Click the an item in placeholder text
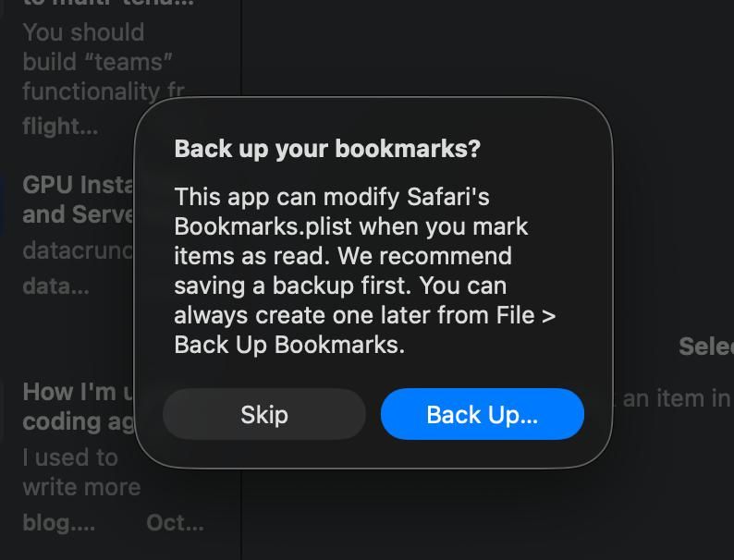Image resolution: width=734 pixels, height=560 pixels. point(676,398)
